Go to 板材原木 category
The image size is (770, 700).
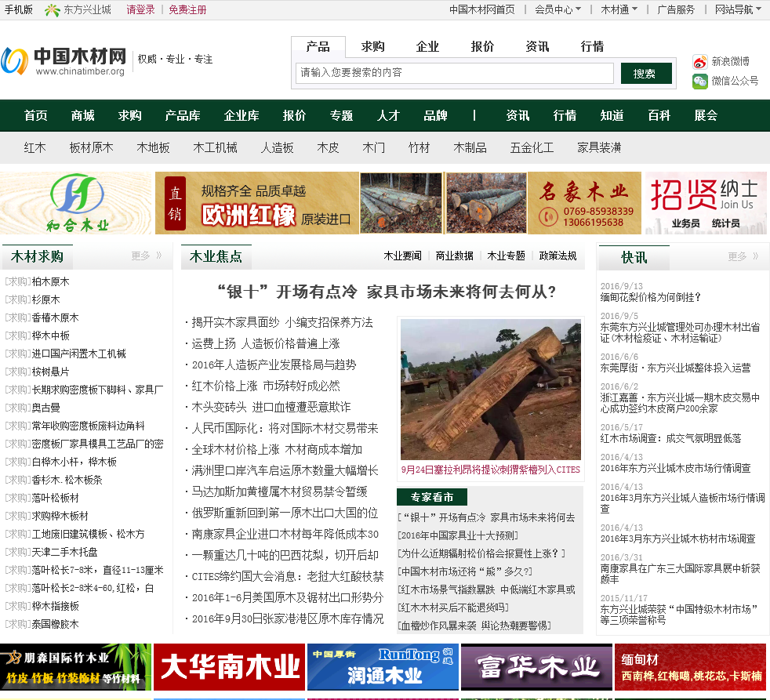pos(91,147)
